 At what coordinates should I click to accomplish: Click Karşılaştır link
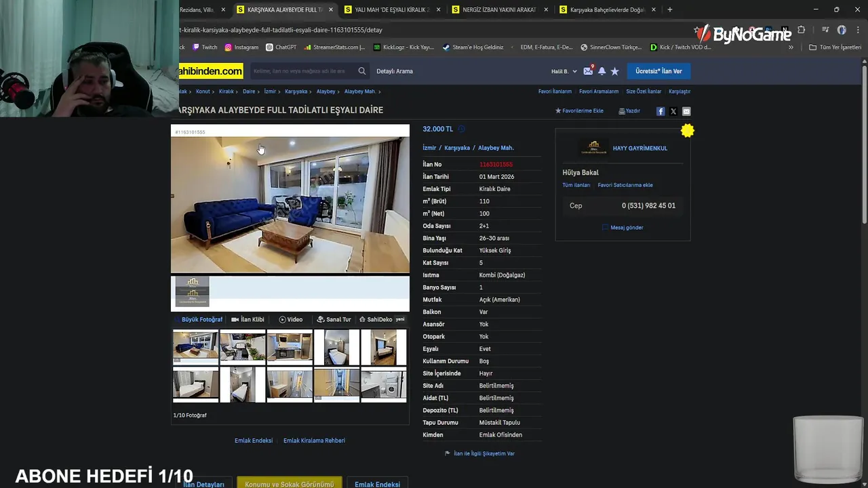click(x=679, y=91)
